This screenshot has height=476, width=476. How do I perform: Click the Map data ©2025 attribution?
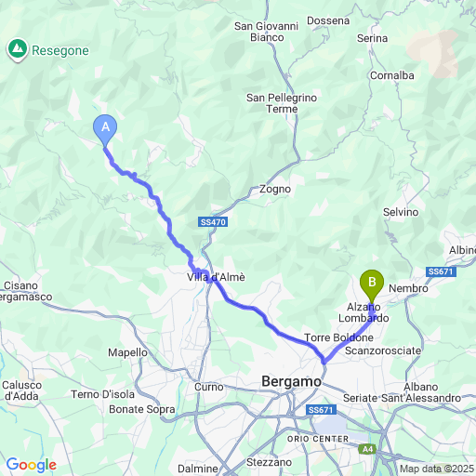pos(437,469)
